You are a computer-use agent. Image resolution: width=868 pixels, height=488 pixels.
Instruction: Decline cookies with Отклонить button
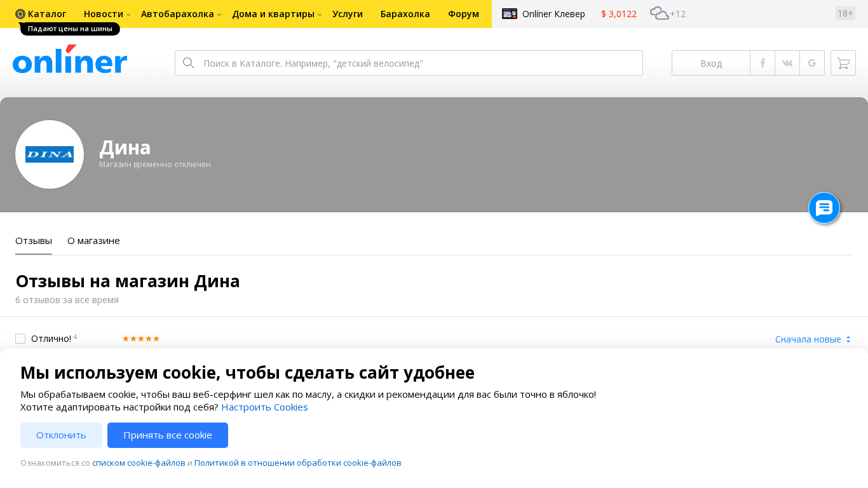tap(61, 435)
